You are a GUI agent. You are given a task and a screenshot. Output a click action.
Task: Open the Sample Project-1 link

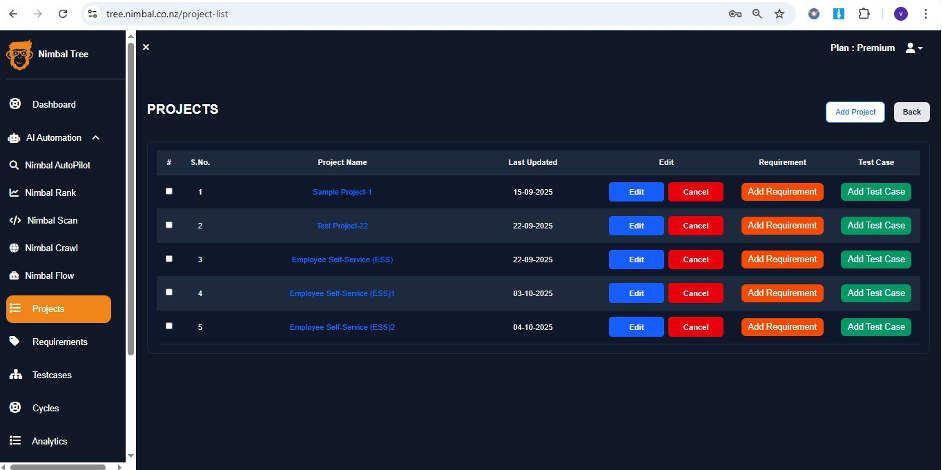tap(342, 192)
